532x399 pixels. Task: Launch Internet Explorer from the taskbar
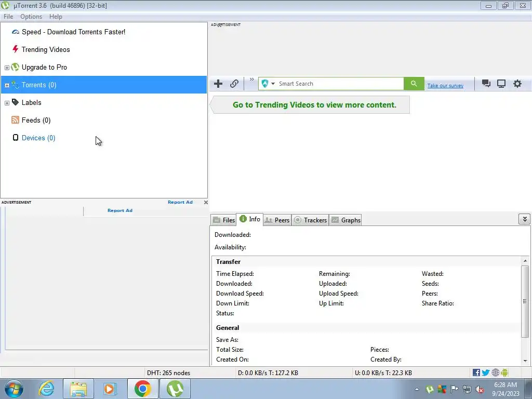(46, 389)
